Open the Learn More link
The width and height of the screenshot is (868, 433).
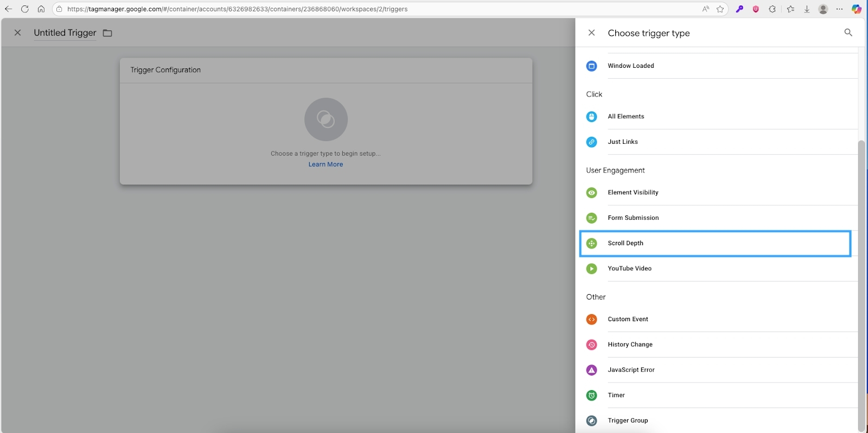tap(325, 164)
